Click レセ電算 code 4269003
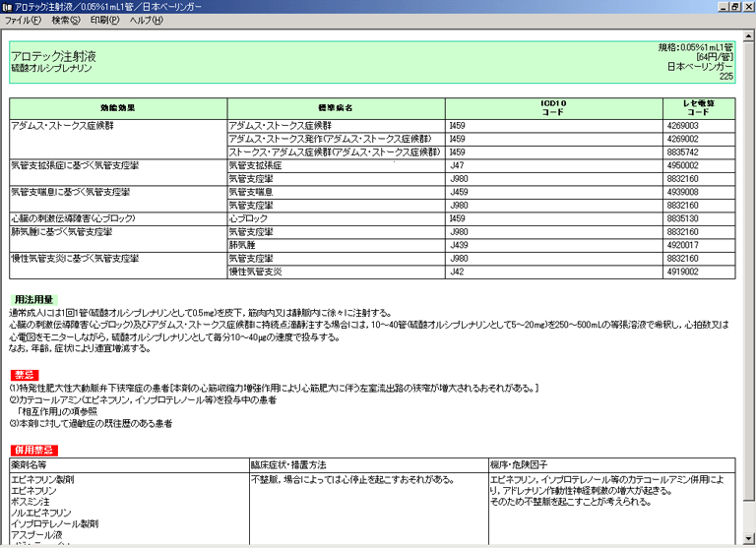The width and height of the screenshot is (756, 548). (x=683, y=126)
